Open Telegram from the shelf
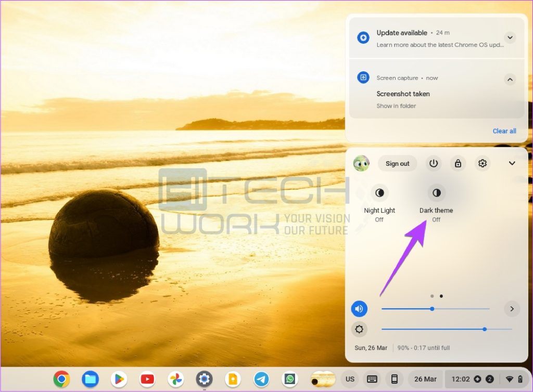 pos(261,379)
